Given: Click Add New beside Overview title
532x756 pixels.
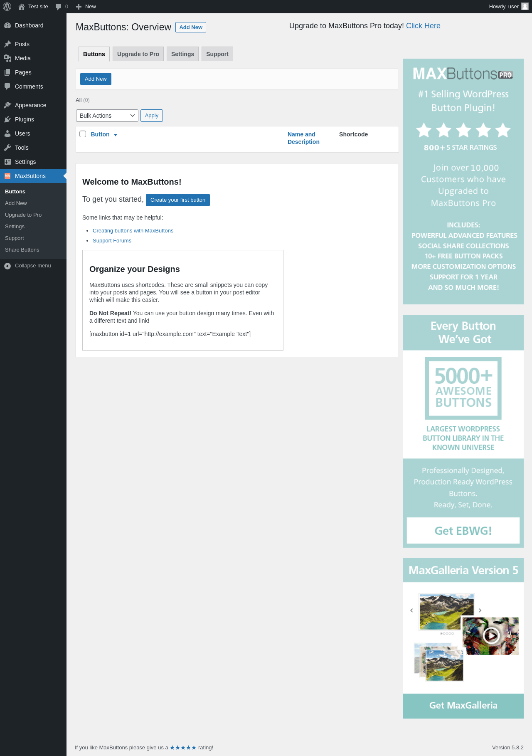Looking at the screenshot, I should 191,27.
